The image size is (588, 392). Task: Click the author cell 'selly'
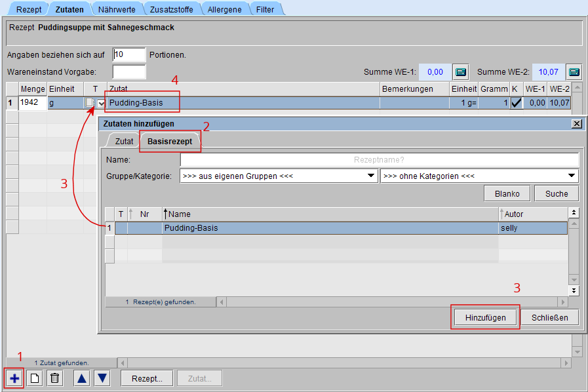(533, 227)
